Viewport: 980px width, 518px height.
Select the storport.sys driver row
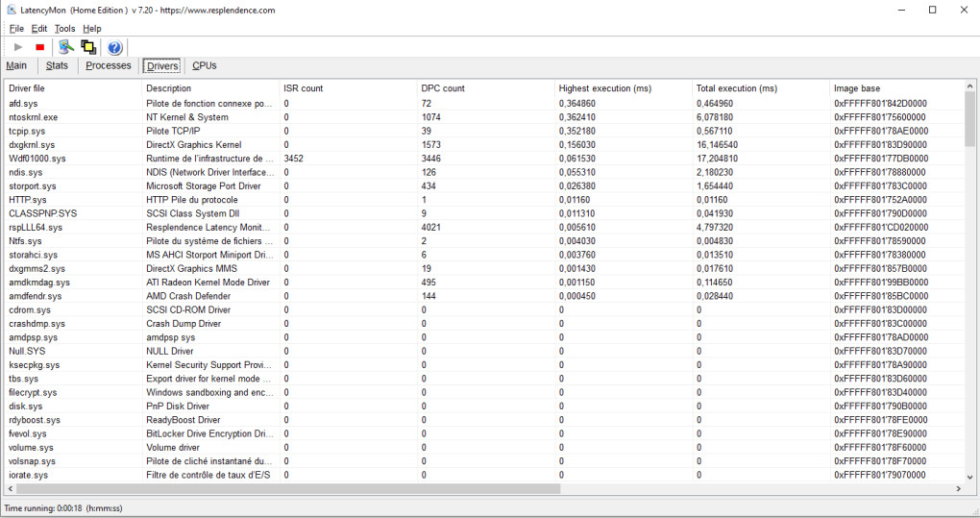(x=484, y=186)
